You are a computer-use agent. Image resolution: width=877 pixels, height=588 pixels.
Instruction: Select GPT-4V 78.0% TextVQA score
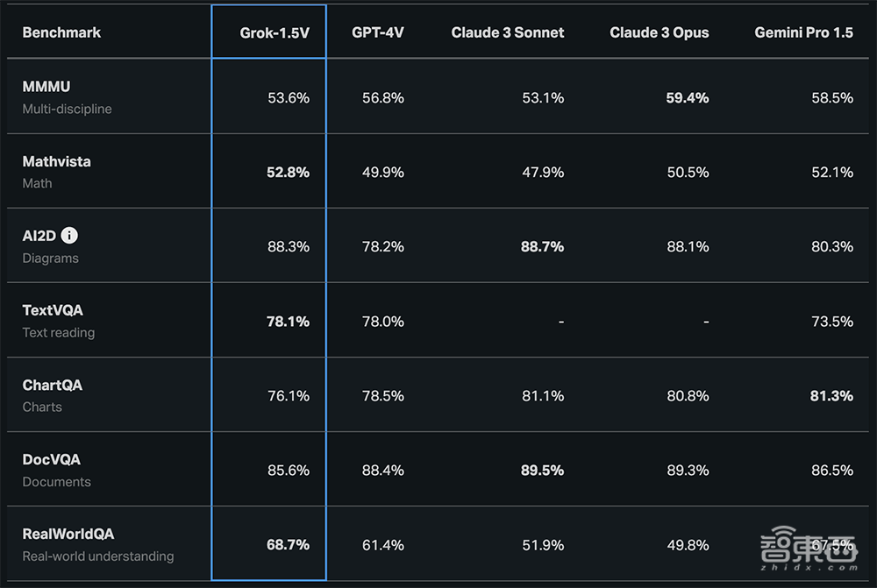click(x=383, y=322)
